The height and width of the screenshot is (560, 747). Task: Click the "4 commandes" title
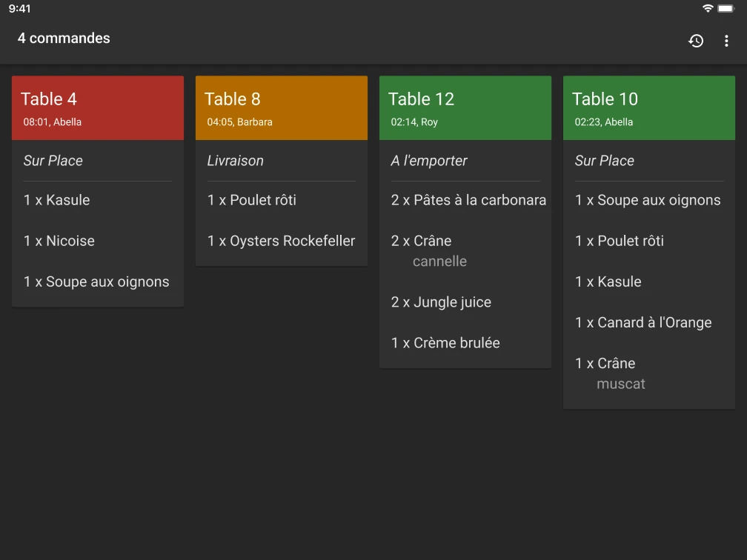tap(64, 39)
